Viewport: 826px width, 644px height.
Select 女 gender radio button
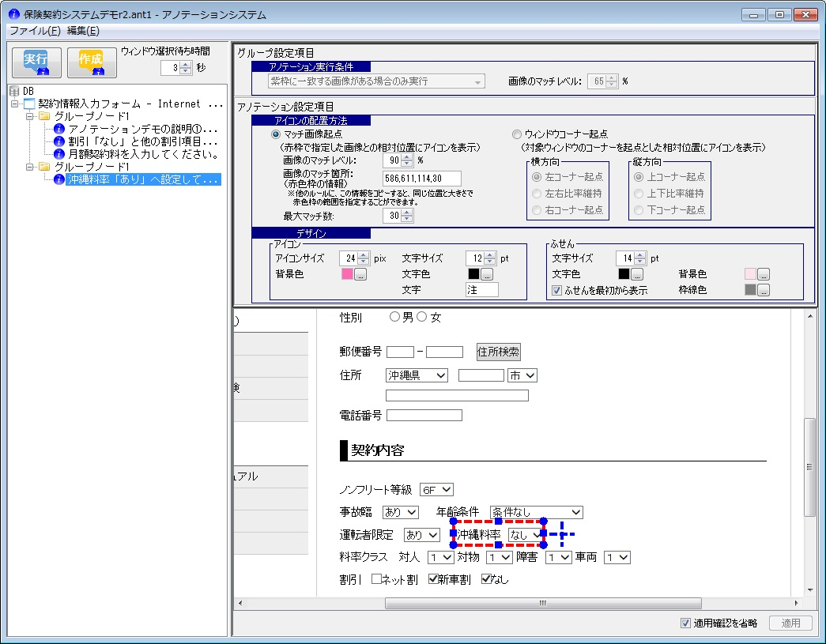pyautogui.click(x=422, y=317)
